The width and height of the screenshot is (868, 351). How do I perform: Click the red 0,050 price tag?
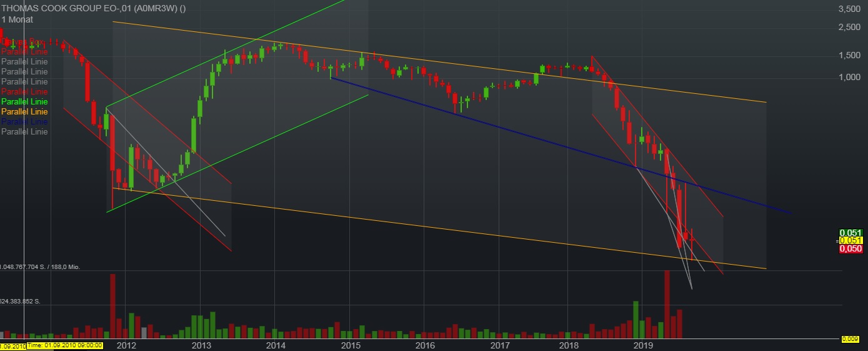(851, 248)
